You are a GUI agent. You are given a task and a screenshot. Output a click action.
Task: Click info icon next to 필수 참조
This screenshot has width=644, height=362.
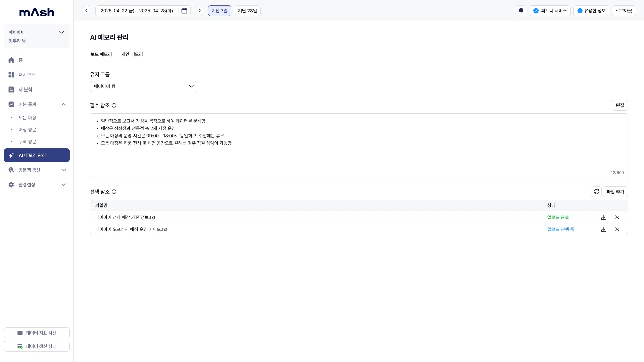click(114, 105)
